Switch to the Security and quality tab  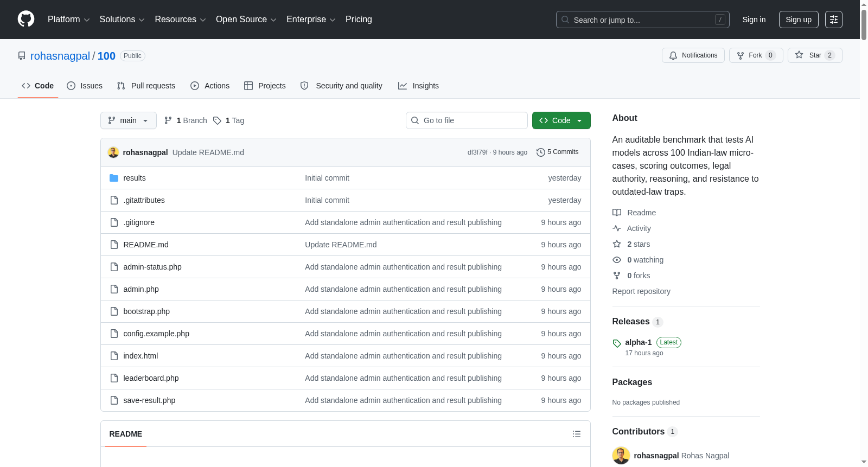341,86
